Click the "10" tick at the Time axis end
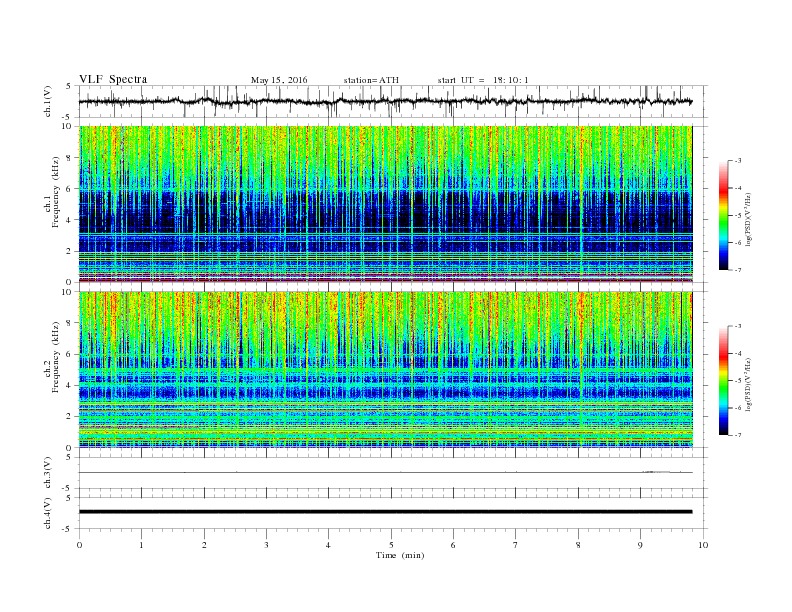792x612 pixels. 703,545
